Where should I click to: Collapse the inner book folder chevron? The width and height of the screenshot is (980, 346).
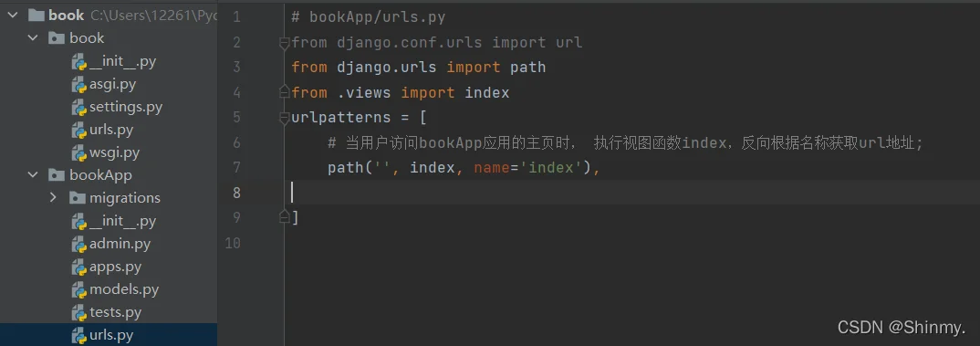(x=33, y=38)
